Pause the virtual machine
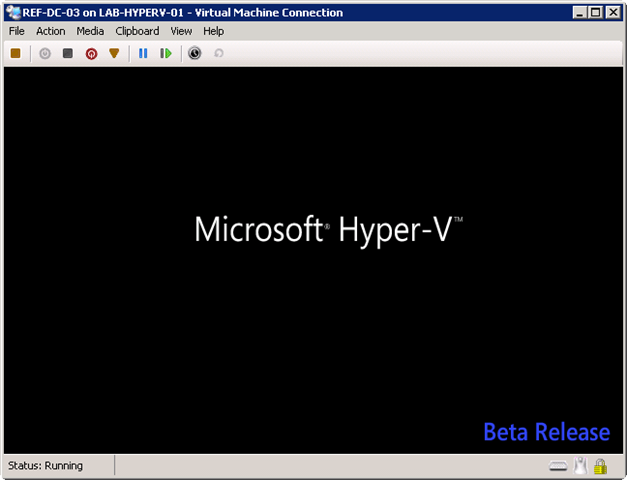This screenshot has height=480, width=627. pyautogui.click(x=143, y=53)
